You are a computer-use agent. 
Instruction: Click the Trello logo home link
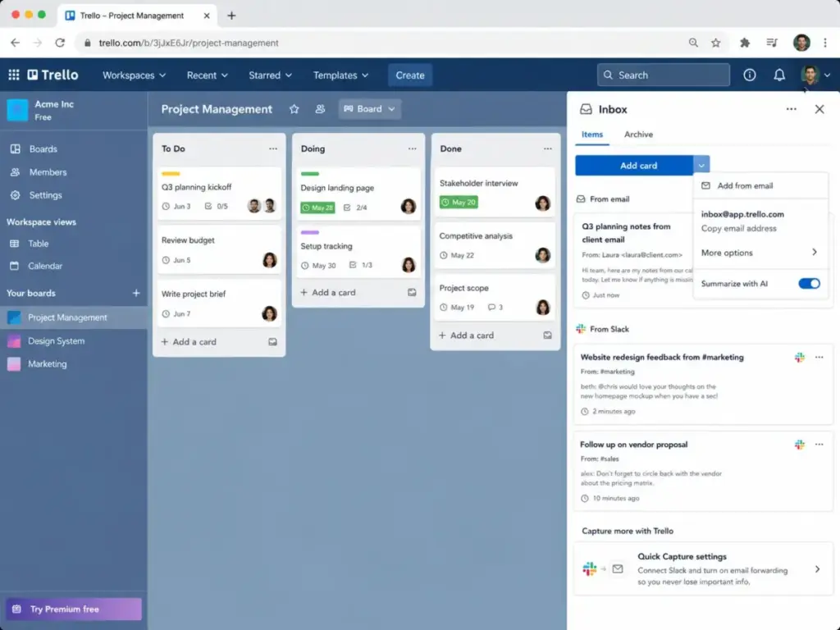(x=53, y=75)
